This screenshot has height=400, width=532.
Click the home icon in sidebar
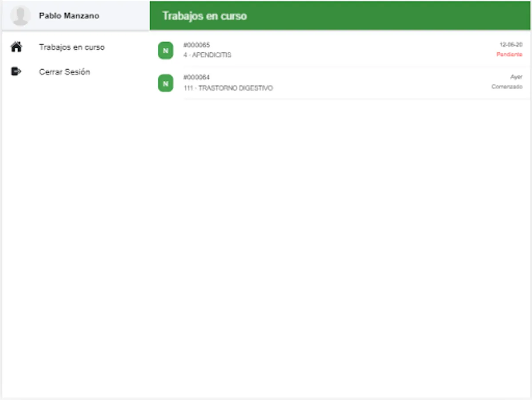[16, 47]
